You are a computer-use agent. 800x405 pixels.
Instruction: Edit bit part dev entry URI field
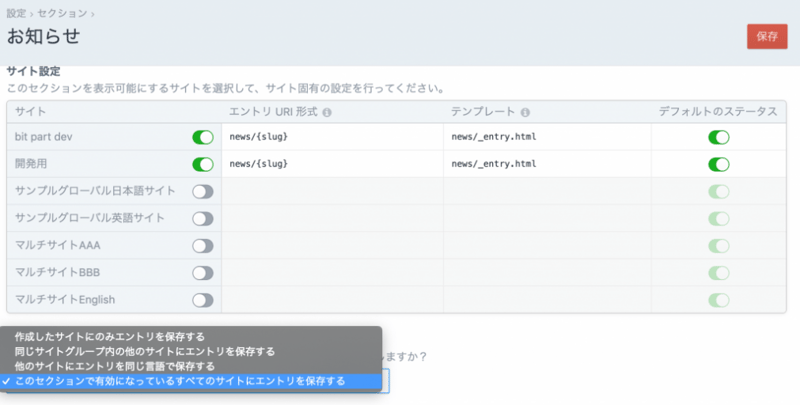[x=332, y=137]
